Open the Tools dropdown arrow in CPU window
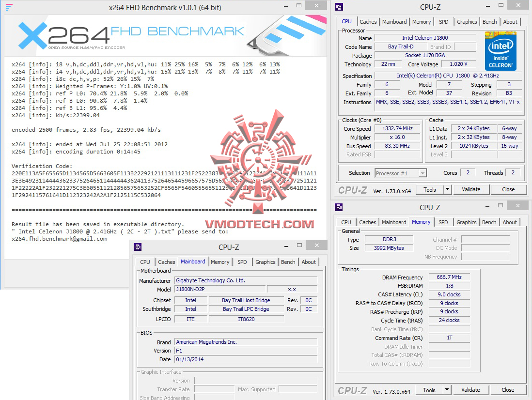The width and height of the screenshot is (532, 400). click(x=448, y=189)
